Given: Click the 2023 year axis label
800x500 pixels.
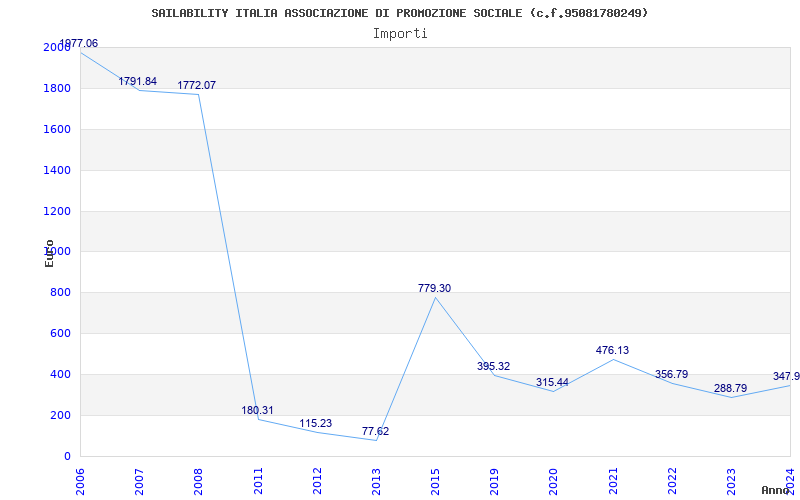Looking at the screenshot, I should (731, 482).
